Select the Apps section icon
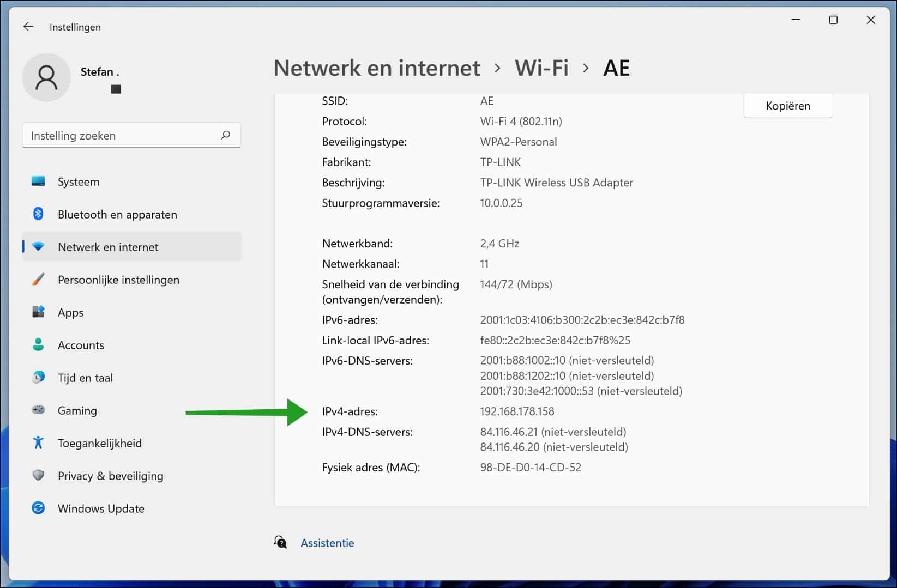The width and height of the screenshot is (897, 588). point(38,312)
